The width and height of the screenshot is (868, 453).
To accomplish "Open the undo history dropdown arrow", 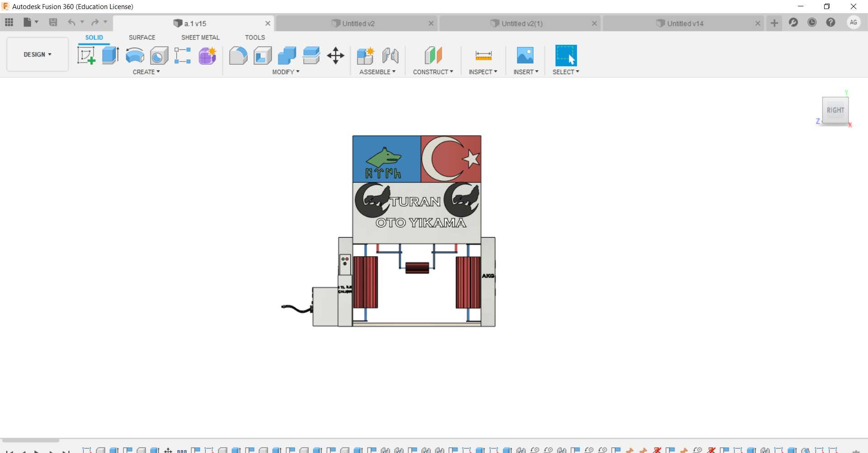I will [82, 22].
